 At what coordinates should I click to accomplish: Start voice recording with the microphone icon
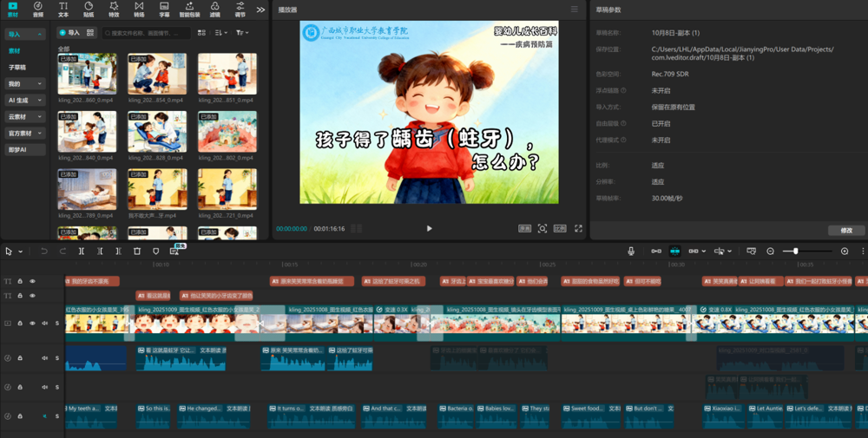(x=630, y=251)
